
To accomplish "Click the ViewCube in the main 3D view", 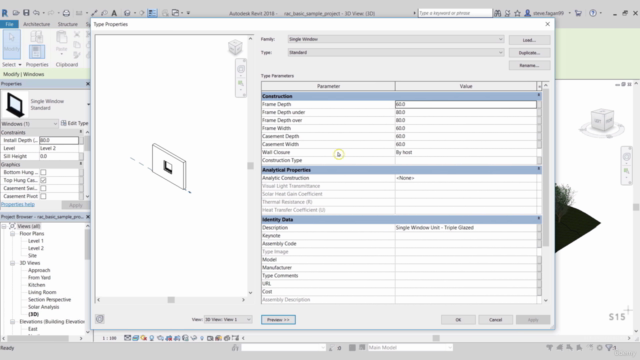I will [x=602, y=121].
